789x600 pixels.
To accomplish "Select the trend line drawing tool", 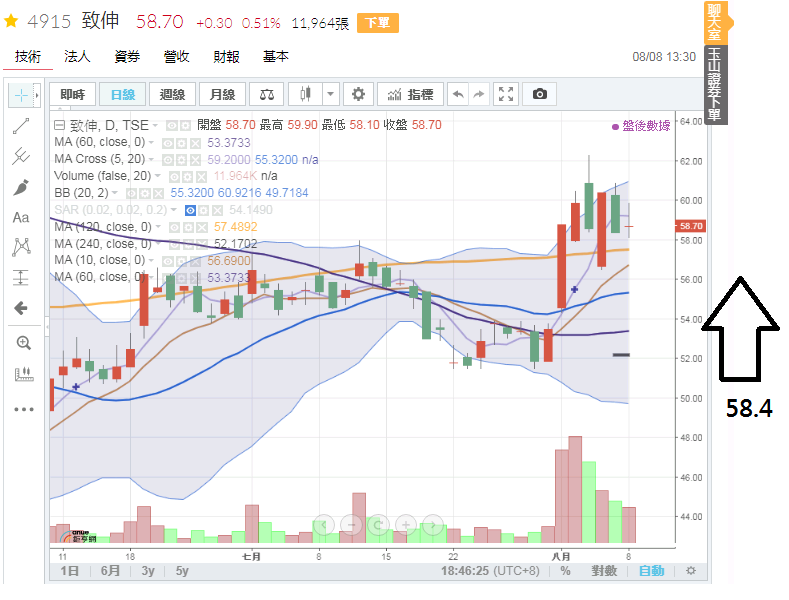I will [x=20, y=126].
